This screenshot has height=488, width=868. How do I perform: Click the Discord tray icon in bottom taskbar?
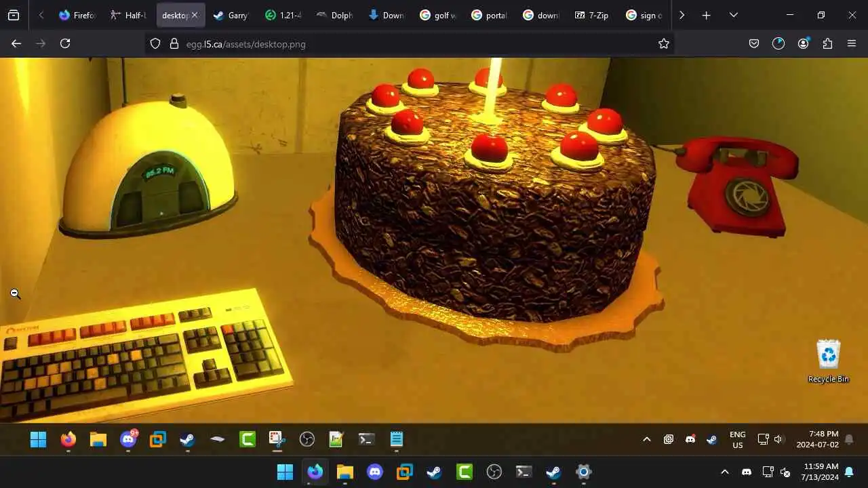[x=747, y=472]
